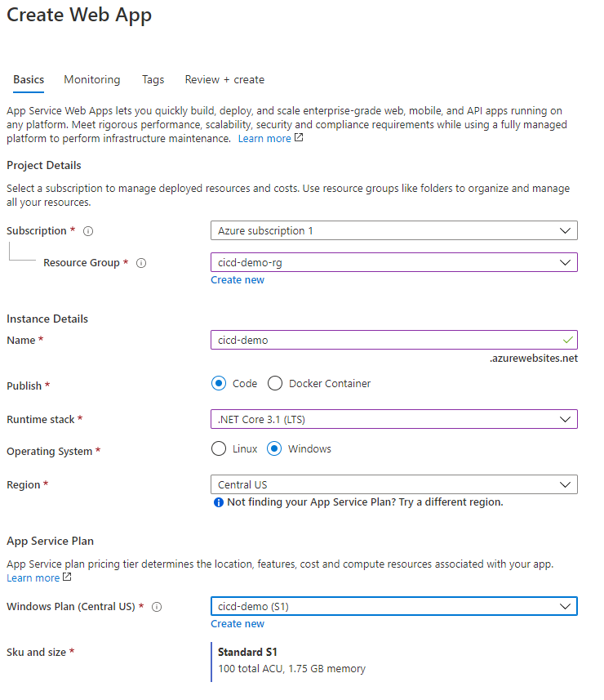
Task: Open the Subscription dropdown
Action: pyautogui.click(x=394, y=231)
